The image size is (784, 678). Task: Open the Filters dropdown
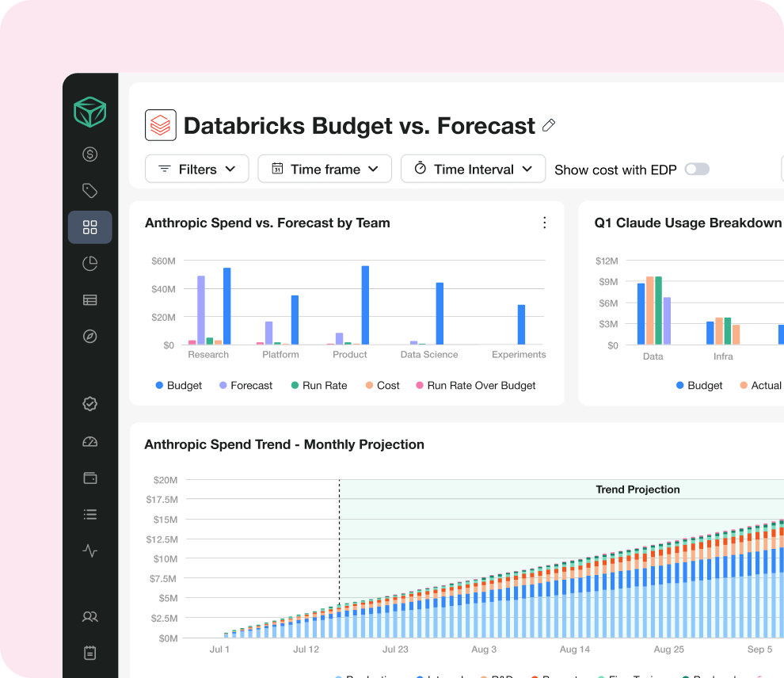(197, 169)
